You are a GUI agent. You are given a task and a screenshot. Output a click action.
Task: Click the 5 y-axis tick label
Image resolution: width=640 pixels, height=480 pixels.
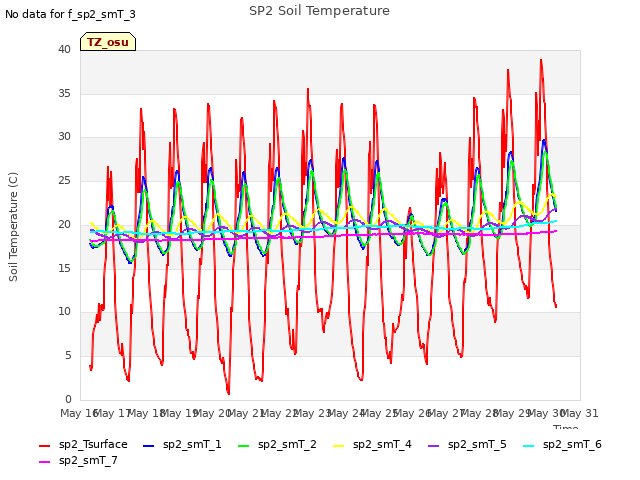click(68, 356)
